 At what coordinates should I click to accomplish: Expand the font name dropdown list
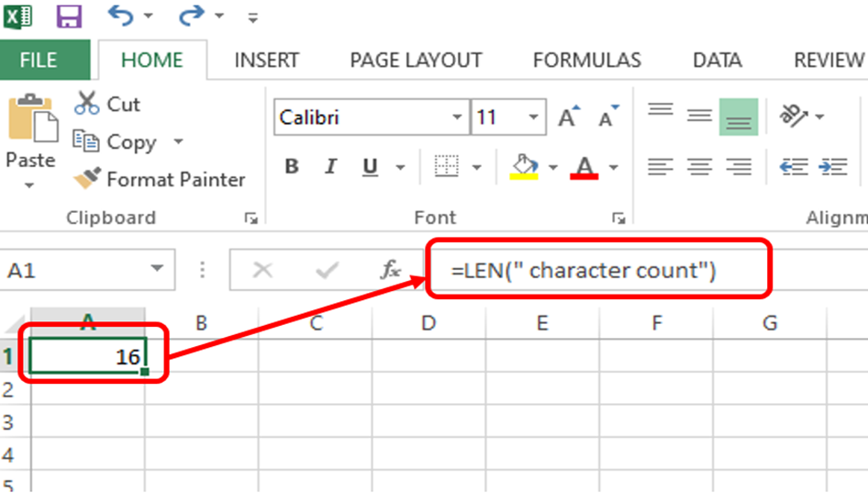click(457, 117)
